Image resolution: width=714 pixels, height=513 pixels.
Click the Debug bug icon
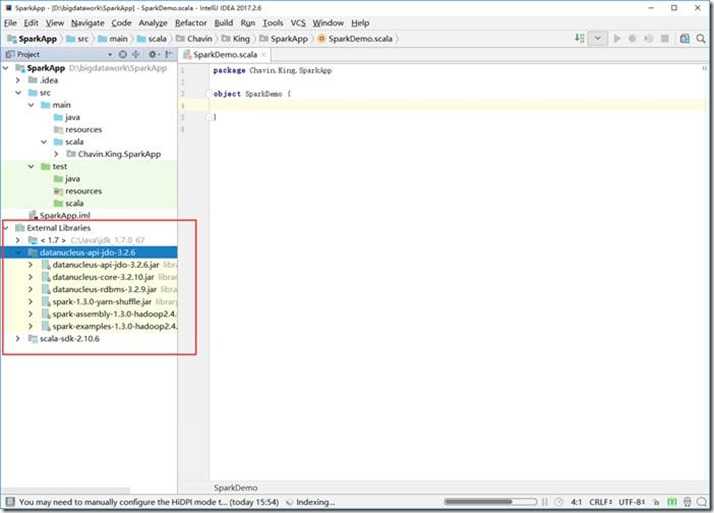pyautogui.click(x=632, y=38)
